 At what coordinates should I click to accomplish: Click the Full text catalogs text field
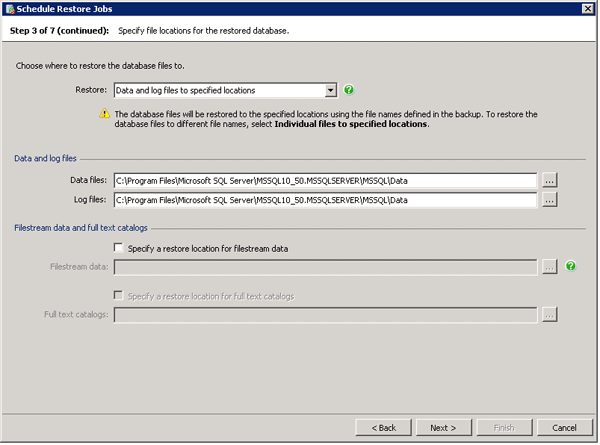[326, 315]
